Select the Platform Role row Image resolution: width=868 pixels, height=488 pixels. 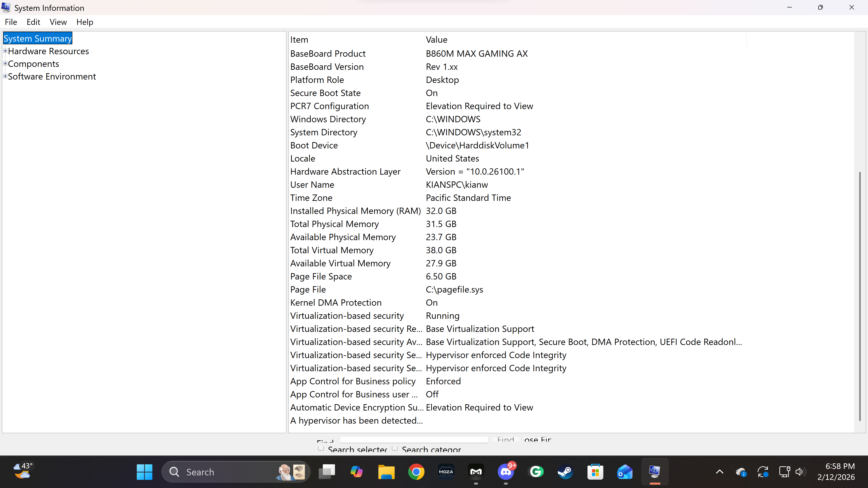(518, 80)
